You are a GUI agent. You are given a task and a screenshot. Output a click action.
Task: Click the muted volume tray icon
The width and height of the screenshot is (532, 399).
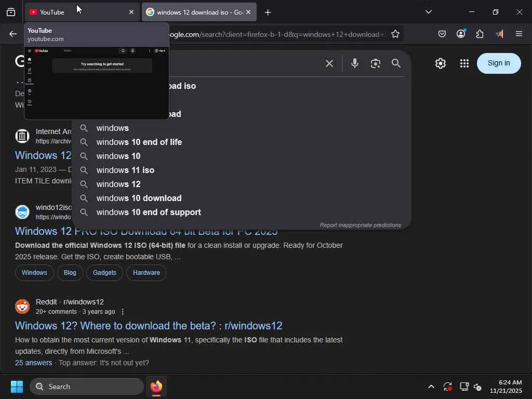[x=478, y=387]
